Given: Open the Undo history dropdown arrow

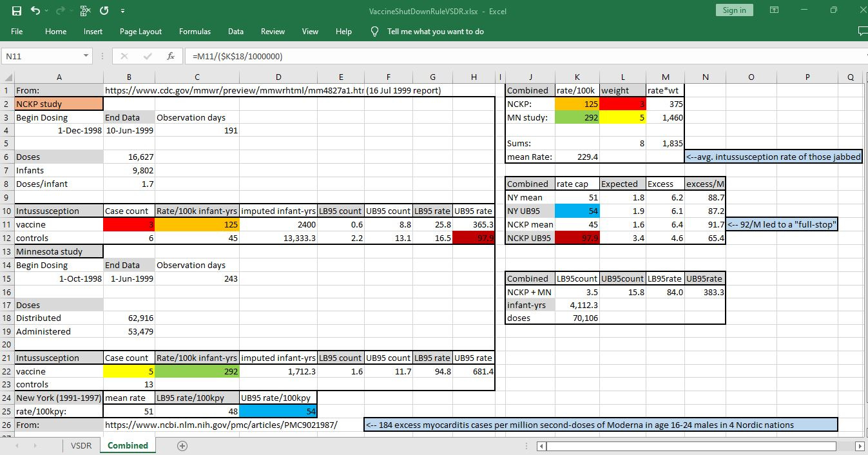Looking at the screenshot, I should 46,11.
